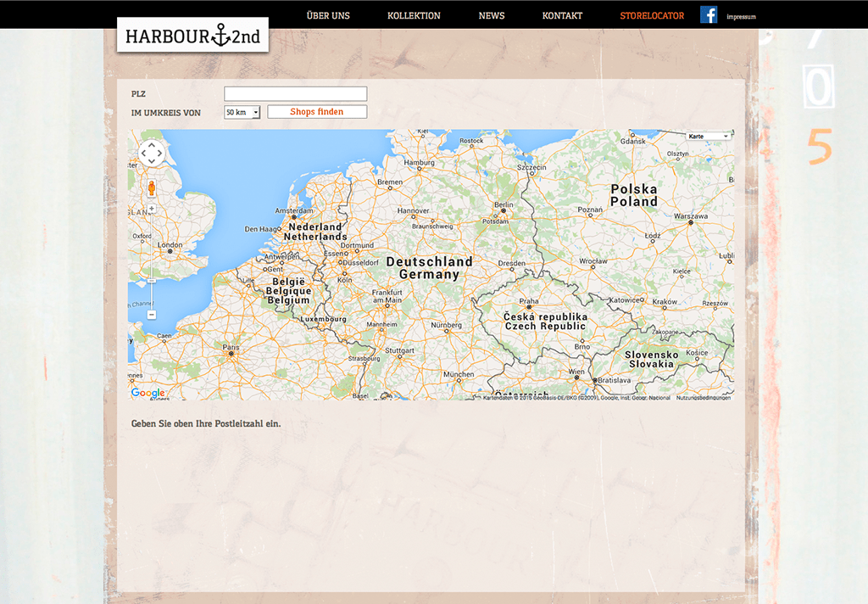
Task: Open the KONTAKT page
Action: tap(563, 15)
